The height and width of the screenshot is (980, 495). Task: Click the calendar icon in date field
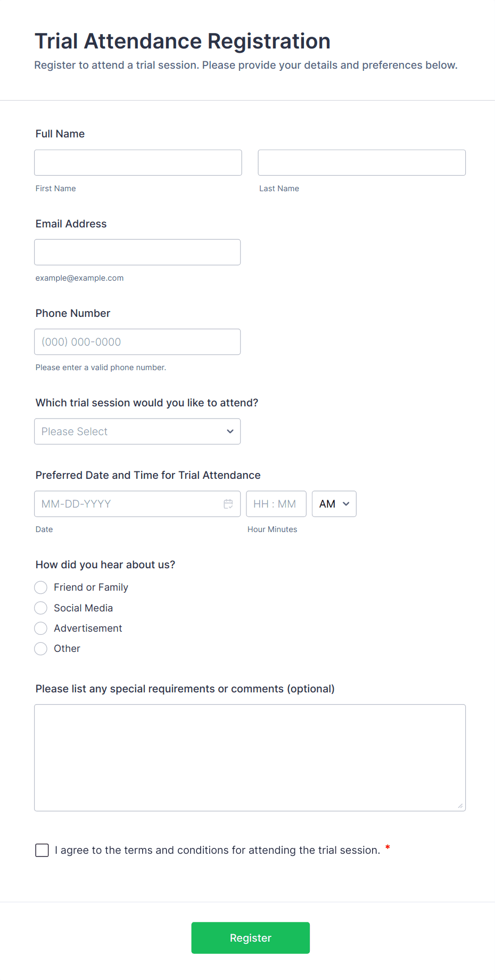click(228, 504)
